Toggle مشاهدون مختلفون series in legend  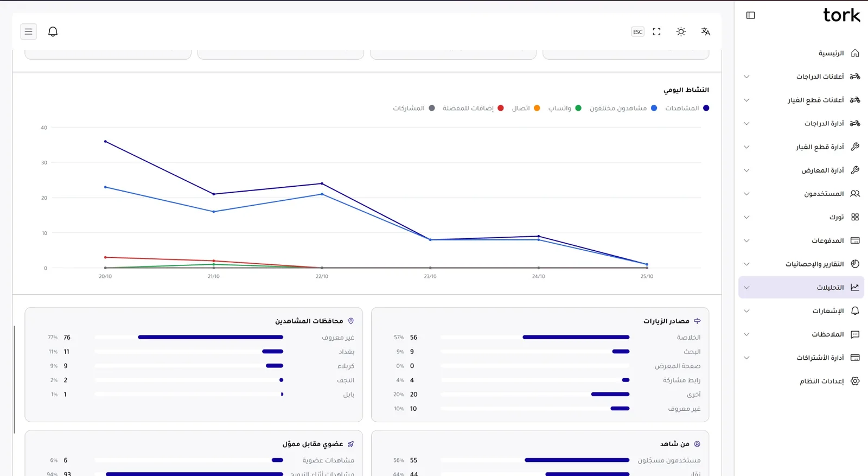pyautogui.click(x=623, y=108)
